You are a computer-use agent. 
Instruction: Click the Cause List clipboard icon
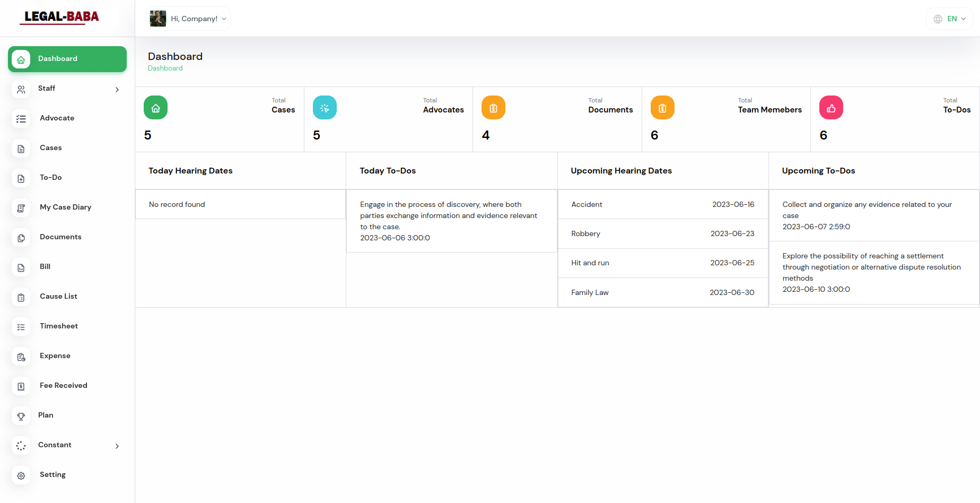[21, 297]
